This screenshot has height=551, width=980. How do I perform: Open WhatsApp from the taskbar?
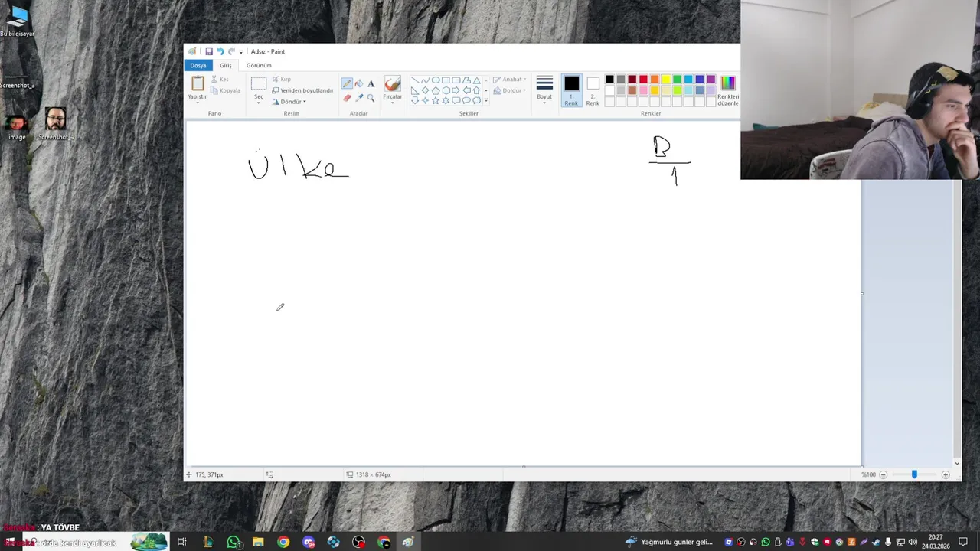point(234,542)
